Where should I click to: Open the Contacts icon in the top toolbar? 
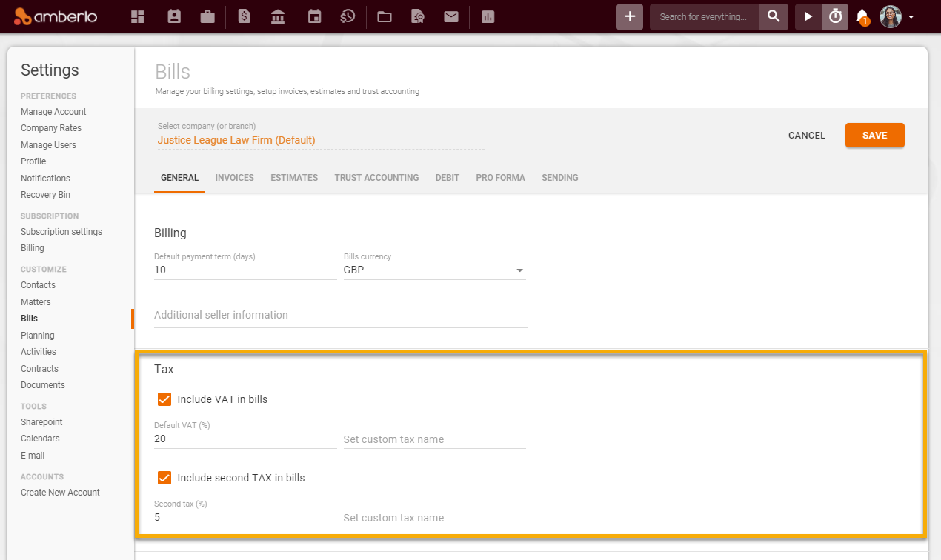174,16
